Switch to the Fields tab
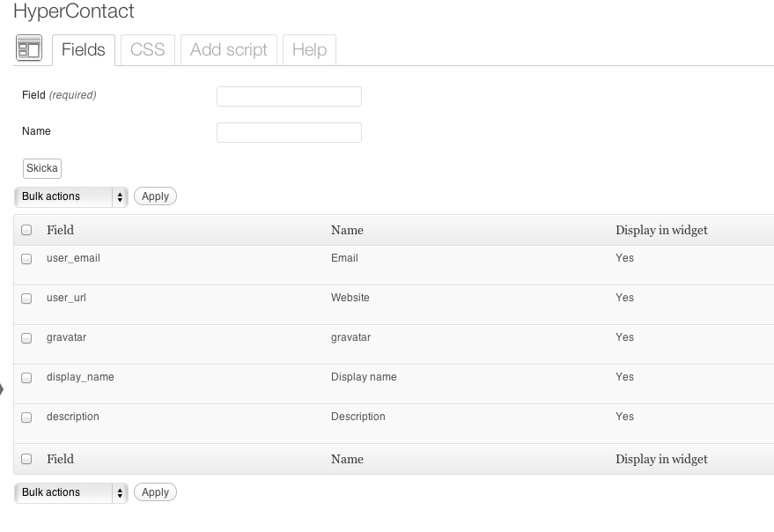 click(x=84, y=50)
